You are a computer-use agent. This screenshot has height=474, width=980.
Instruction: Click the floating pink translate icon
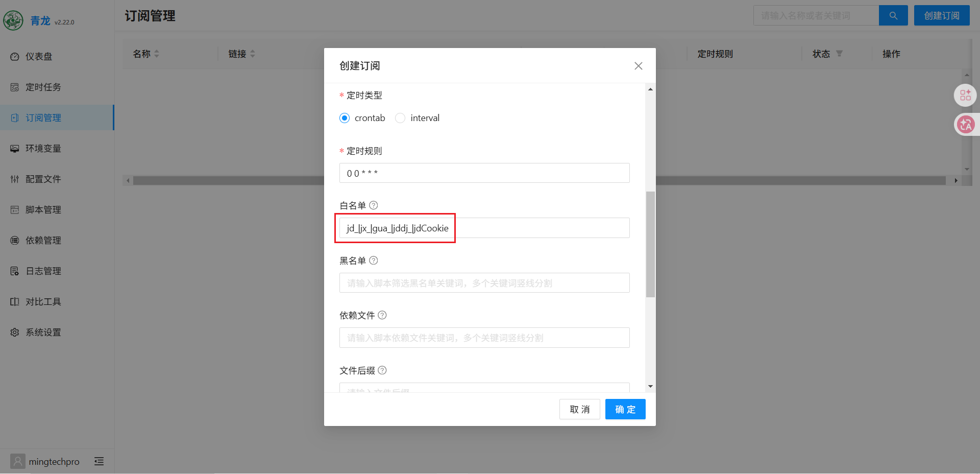965,125
